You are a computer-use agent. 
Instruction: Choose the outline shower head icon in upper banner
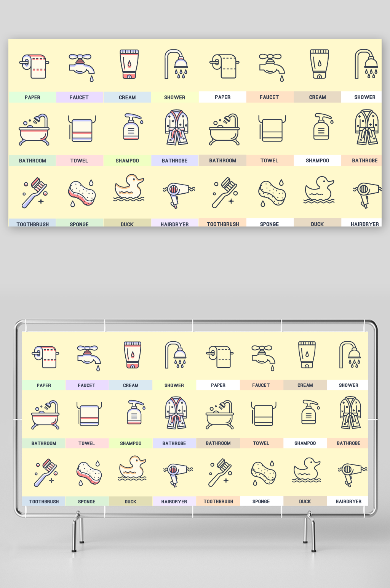[366, 64]
